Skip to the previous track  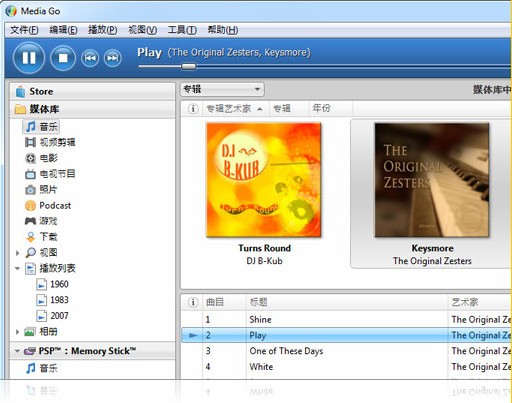click(x=90, y=58)
